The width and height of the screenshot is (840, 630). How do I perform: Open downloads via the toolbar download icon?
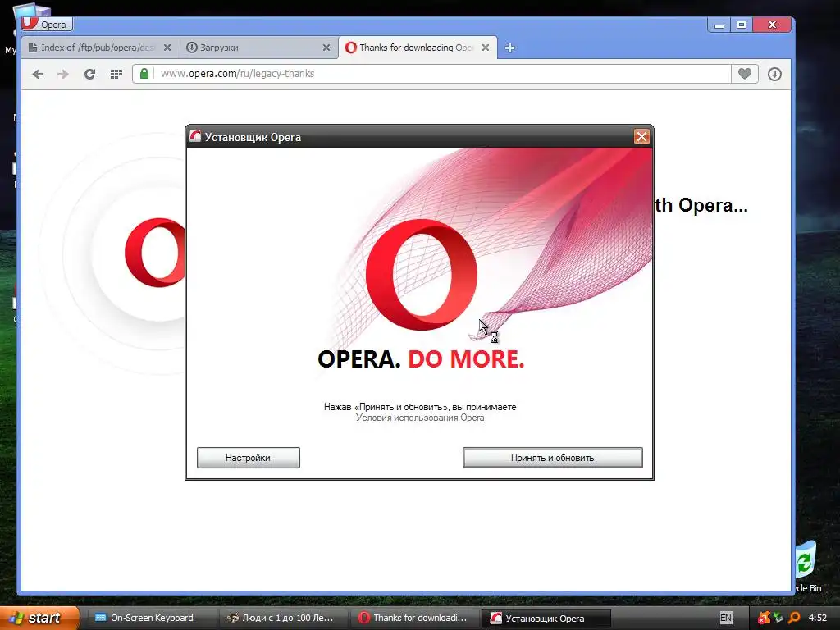coord(774,74)
